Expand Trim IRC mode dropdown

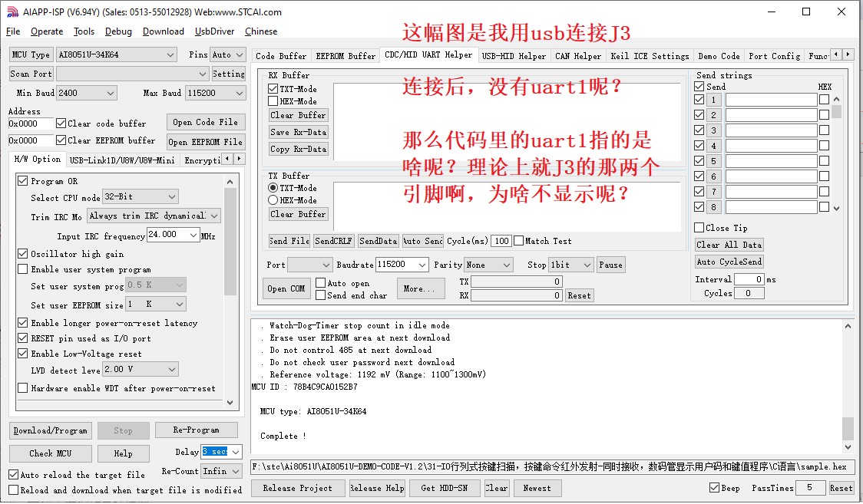click(x=154, y=216)
